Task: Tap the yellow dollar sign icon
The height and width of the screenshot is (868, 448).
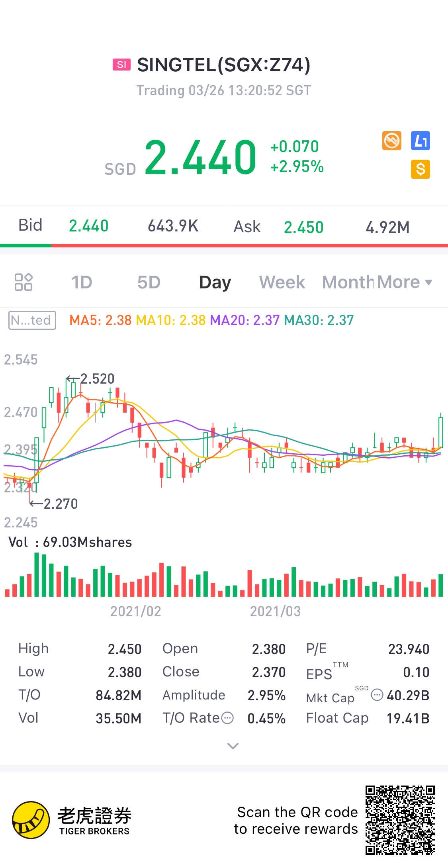Action: [421, 169]
